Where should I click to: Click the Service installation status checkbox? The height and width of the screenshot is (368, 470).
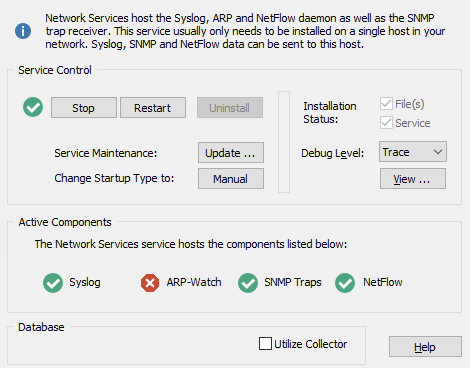386,123
